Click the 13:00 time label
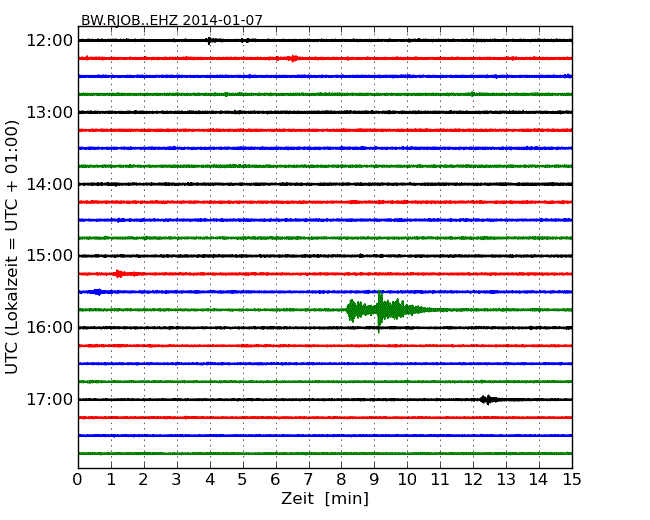The width and height of the screenshot is (650, 520). (50, 112)
